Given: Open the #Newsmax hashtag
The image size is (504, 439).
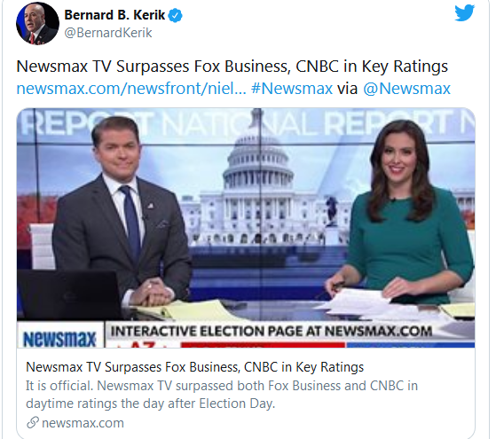Looking at the screenshot, I should coord(292,89).
